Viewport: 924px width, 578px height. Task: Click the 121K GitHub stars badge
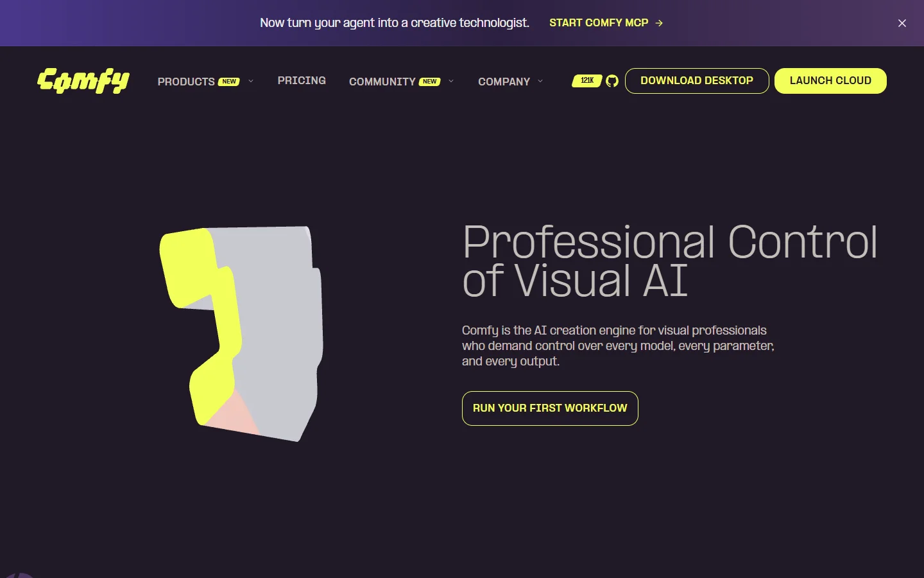[586, 81]
